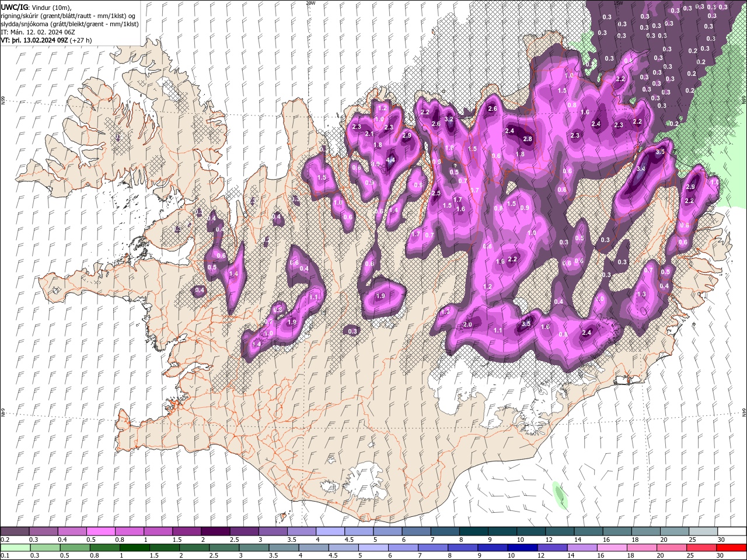
Task: Select the medium green 0.8 swatch in rain scale
Action: 104,548
